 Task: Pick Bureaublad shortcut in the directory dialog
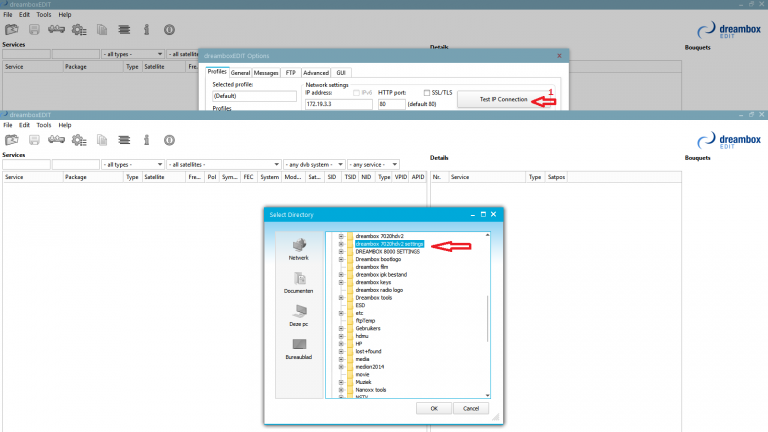point(298,348)
